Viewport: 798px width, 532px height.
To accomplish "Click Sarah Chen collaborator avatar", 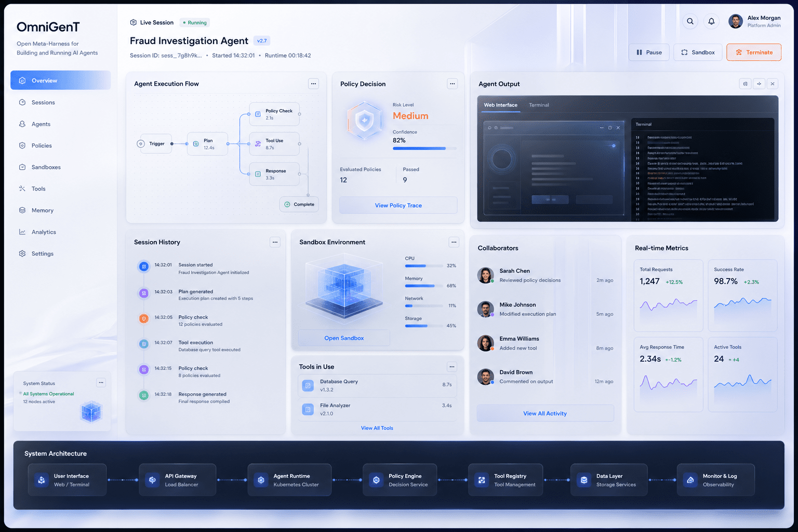I will point(485,275).
